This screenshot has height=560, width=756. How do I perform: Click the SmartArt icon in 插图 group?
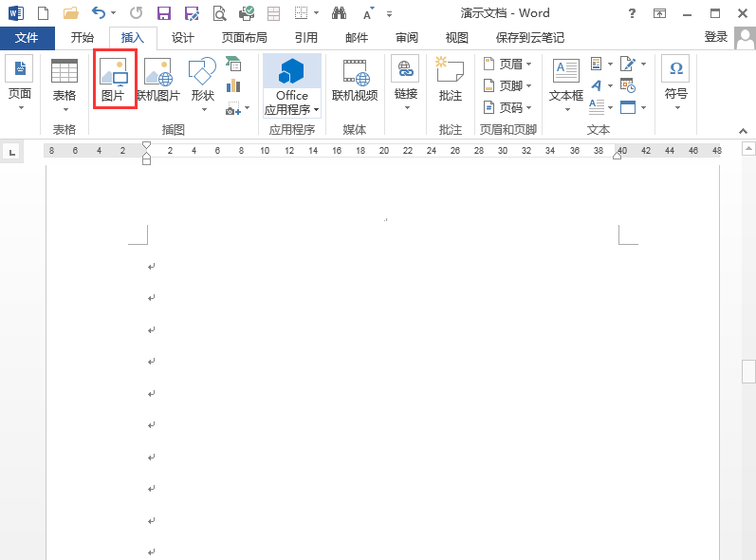click(233, 64)
